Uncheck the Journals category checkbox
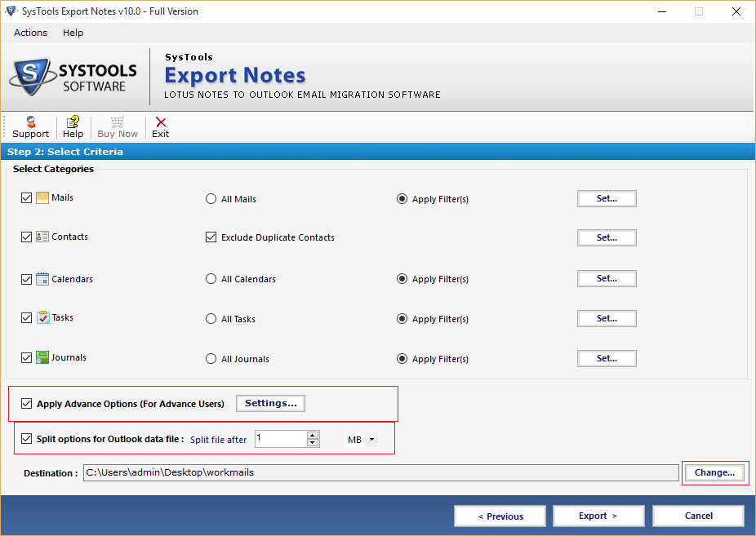Viewport: 756px width, 536px height. 26,358
